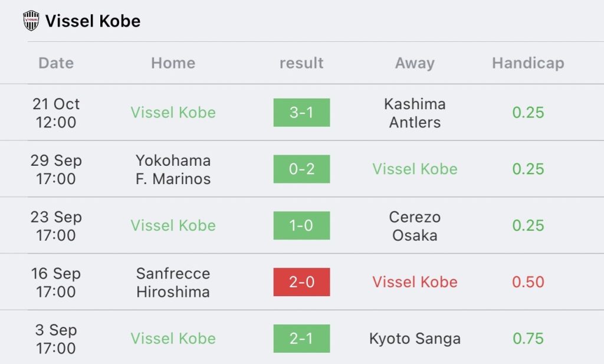Click the result column header
Image resolution: width=604 pixels, height=364 pixels.
[301, 63]
